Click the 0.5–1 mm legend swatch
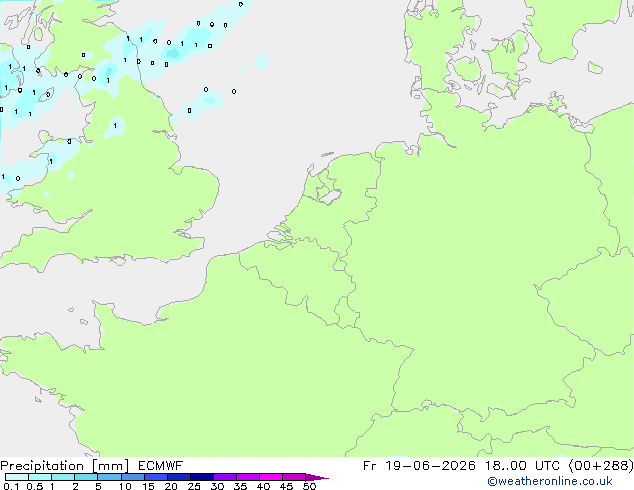The width and height of the screenshot is (634, 490). click(40, 477)
